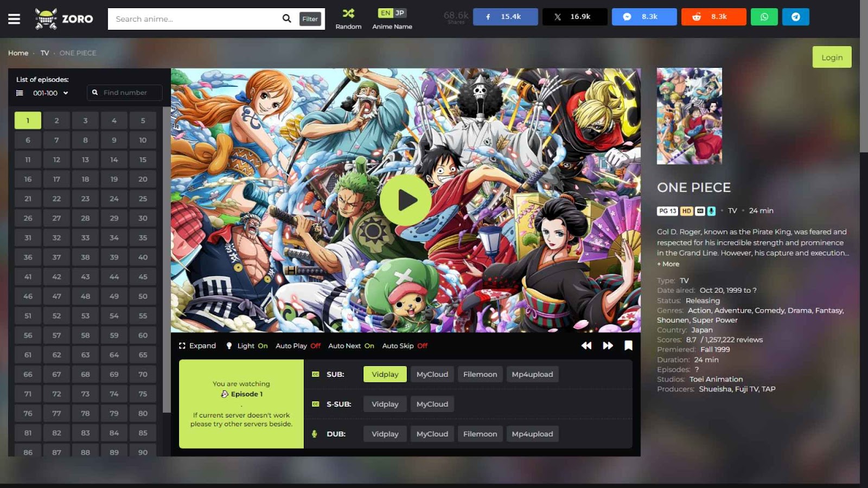The height and width of the screenshot is (488, 868).
Task: Select SUB Filemoon server
Action: coord(480,374)
